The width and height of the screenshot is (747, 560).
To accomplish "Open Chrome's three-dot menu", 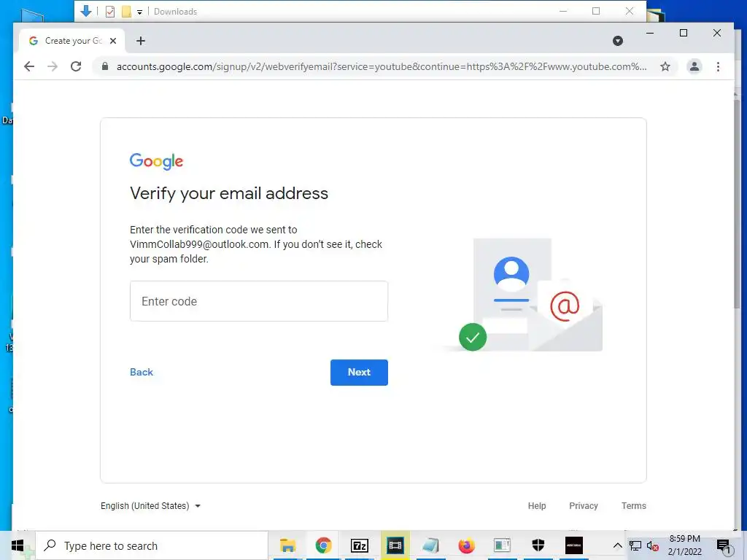I will tap(718, 66).
